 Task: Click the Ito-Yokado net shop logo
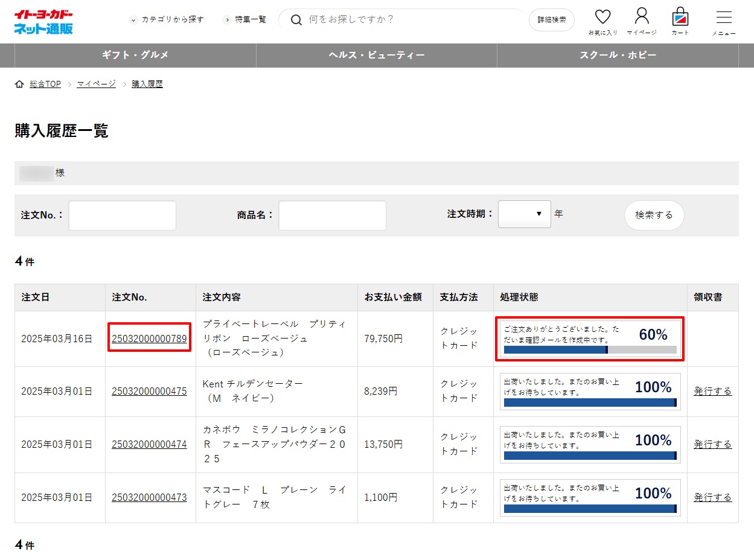click(x=43, y=21)
